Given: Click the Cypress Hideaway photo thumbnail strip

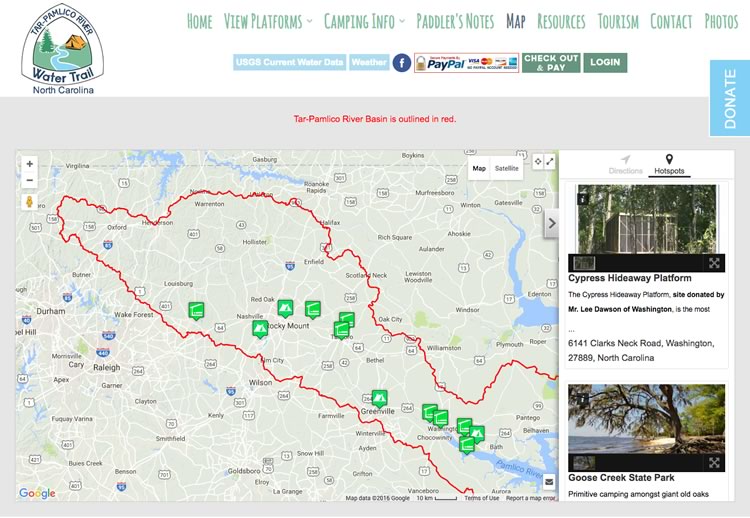Looking at the screenshot, I should click(x=584, y=263).
